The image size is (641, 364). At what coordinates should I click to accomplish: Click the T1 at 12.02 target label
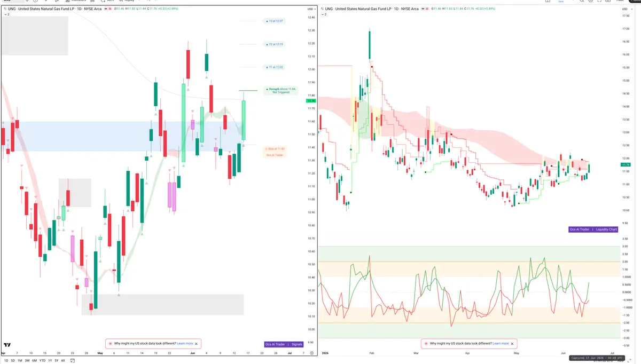click(x=275, y=67)
